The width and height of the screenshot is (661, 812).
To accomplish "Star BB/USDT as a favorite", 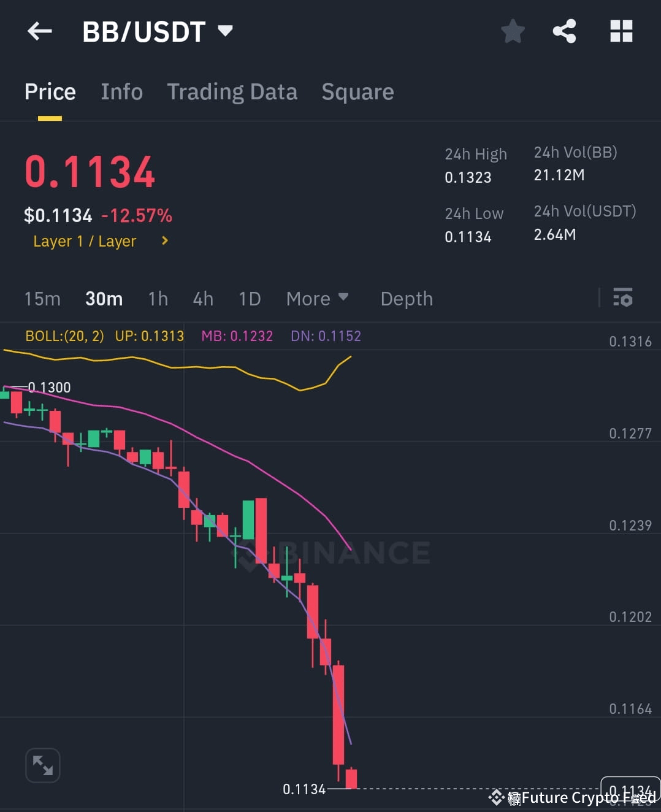I will [x=513, y=31].
